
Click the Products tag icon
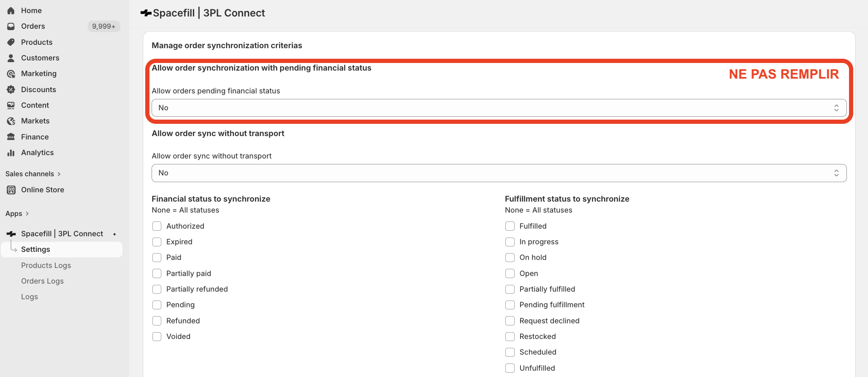click(11, 42)
